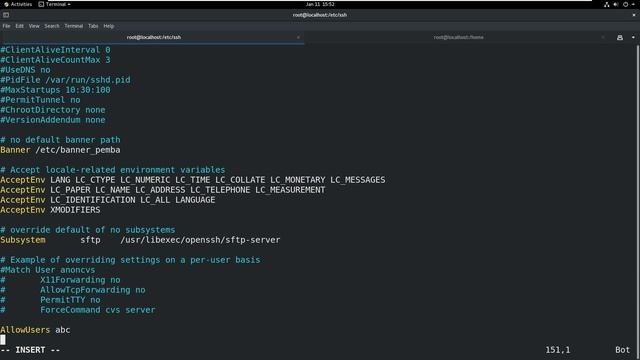The image size is (640, 360).
Task: Click the '-- INSERT --' mode indicator
Action: pos(30,350)
